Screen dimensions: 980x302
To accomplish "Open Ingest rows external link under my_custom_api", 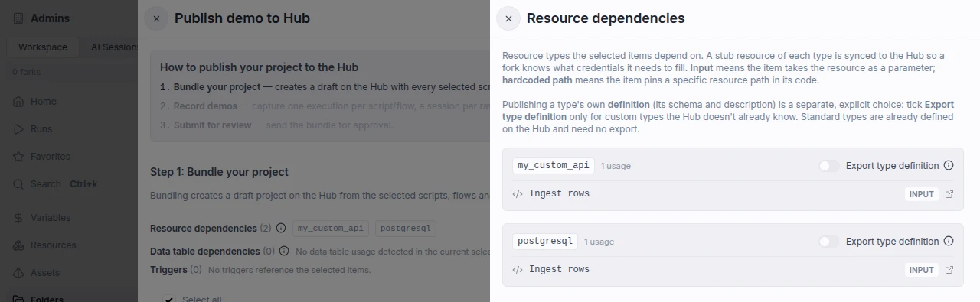I will click(x=949, y=194).
